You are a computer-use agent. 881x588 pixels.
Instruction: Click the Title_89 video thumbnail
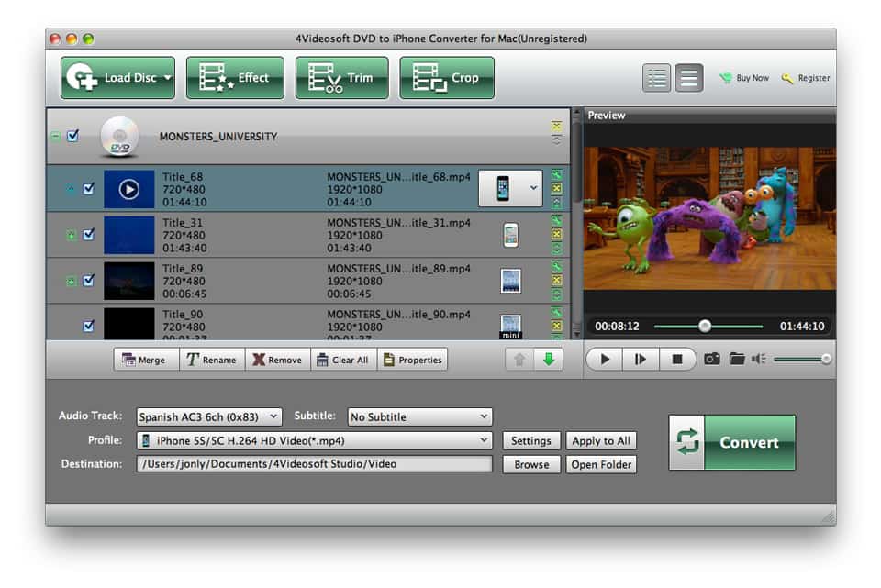pos(128,281)
